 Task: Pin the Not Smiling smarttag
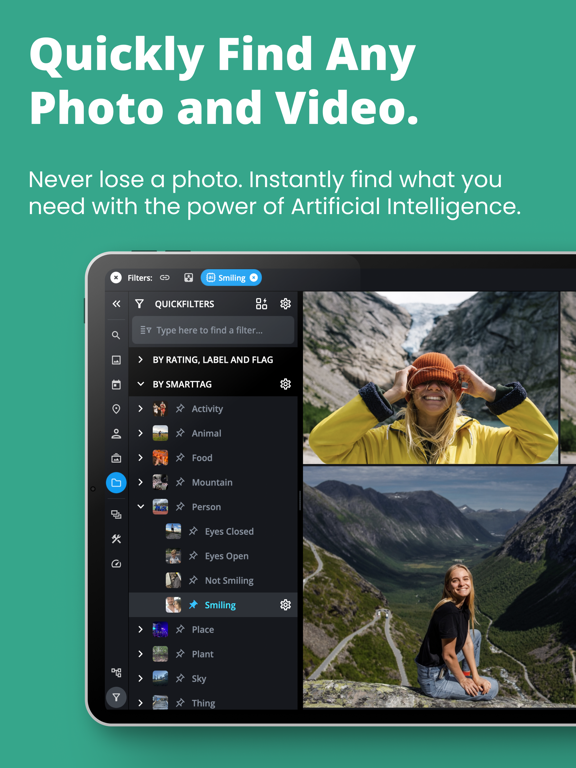coord(193,580)
